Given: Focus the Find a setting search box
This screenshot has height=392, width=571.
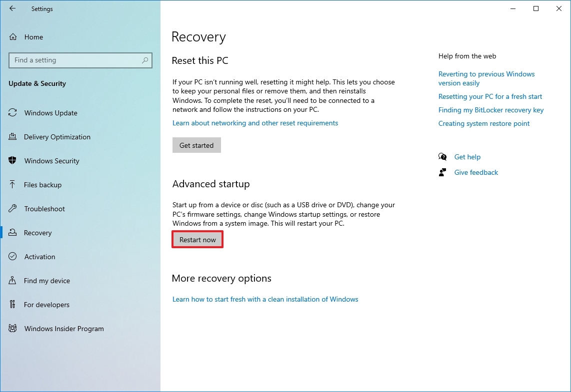Looking at the screenshot, I should (x=80, y=60).
